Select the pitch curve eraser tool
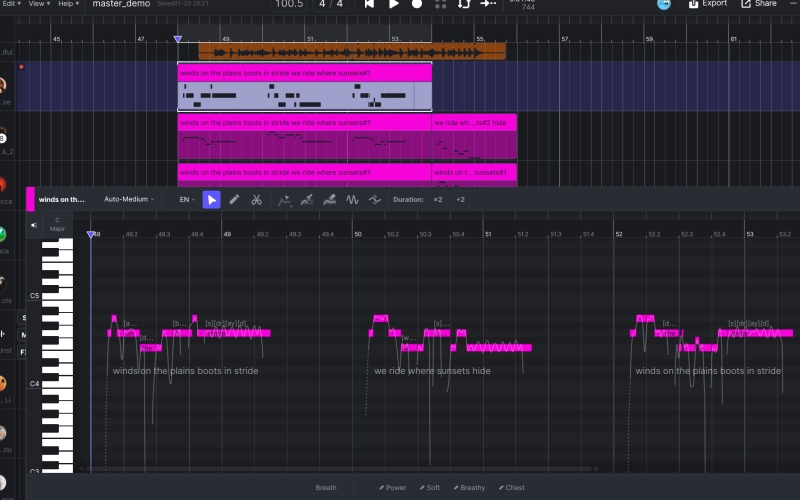The height and width of the screenshot is (500, 800). coord(330,199)
